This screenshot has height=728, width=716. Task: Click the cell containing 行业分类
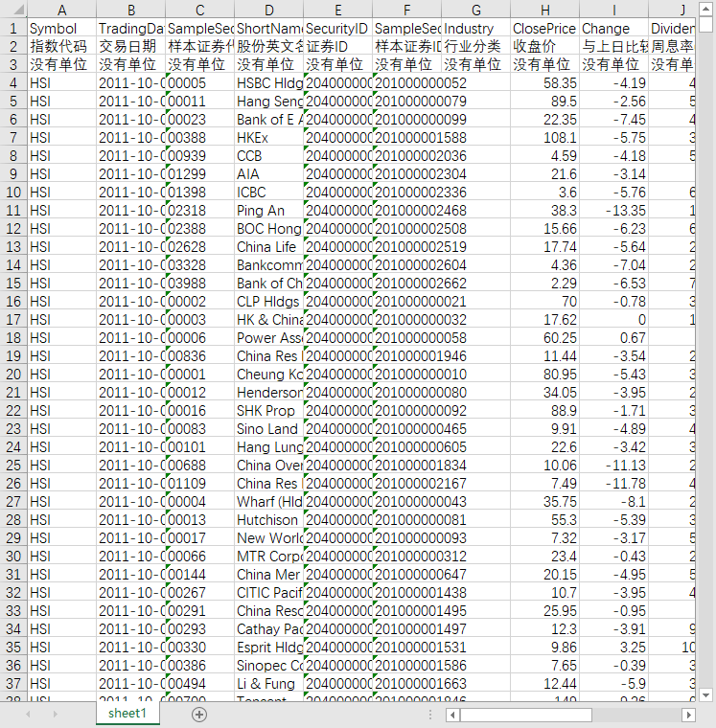point(476,46)
